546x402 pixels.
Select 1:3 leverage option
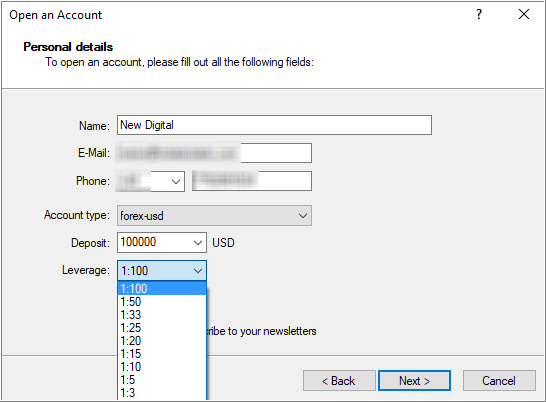point(162,393)
